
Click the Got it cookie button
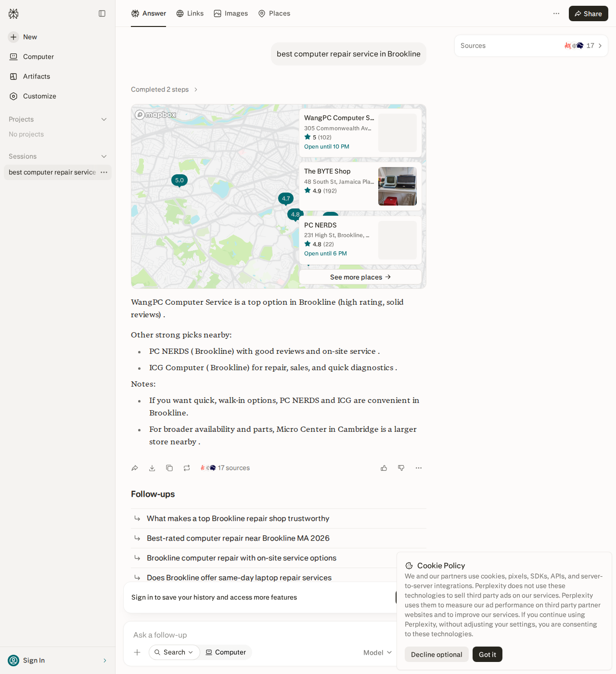[488, 654]
